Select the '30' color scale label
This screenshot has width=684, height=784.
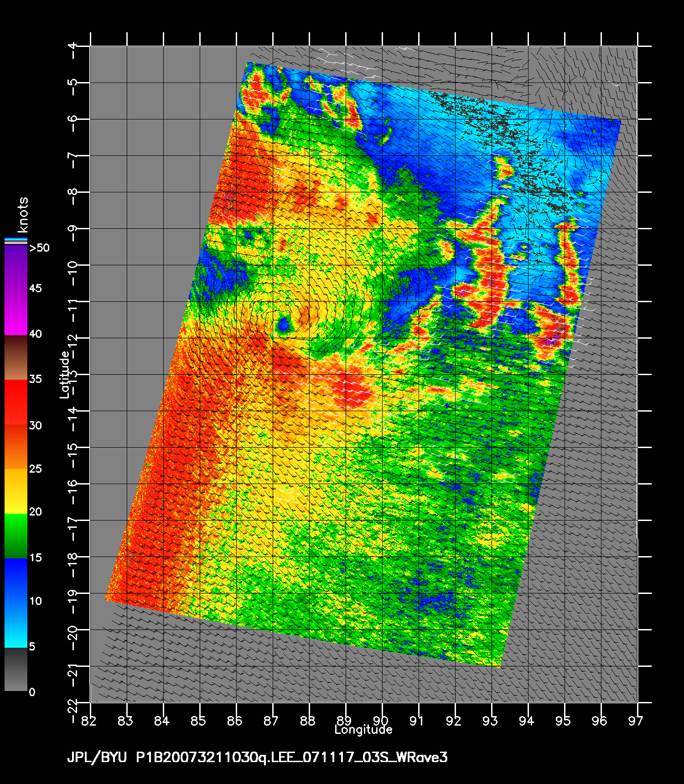pyautogui.click(x=36, y=426)
